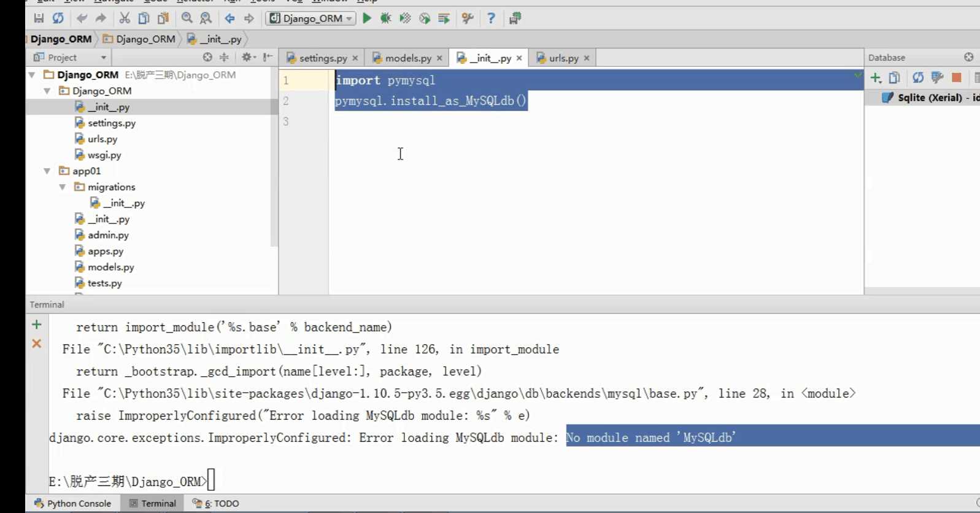
Task: Collapse the migrations folder
Action: pos(63,187)
